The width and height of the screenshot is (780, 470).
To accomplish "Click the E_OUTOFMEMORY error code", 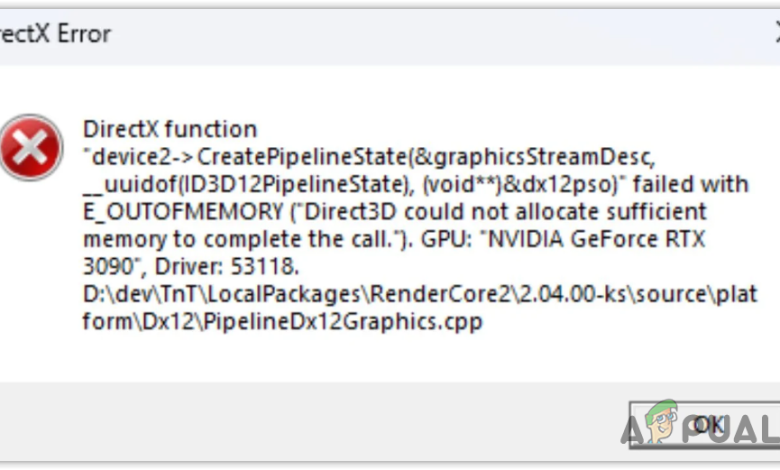I will [x=169, y=212].
